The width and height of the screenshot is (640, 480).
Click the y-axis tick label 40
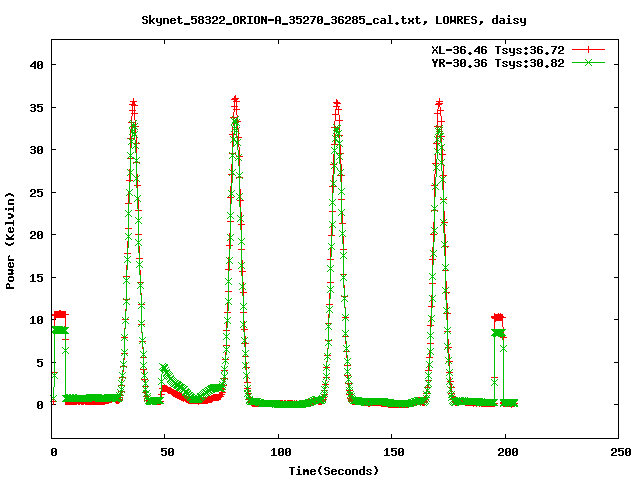pos(37,65)
